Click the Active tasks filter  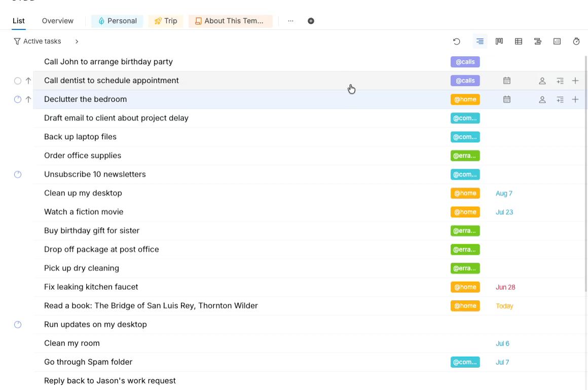(38, 41)
